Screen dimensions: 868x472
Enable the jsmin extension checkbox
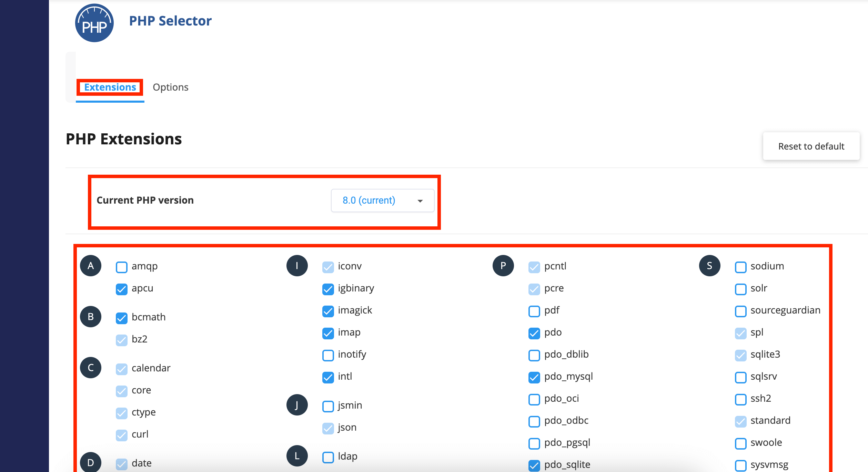tap(328, 406)
